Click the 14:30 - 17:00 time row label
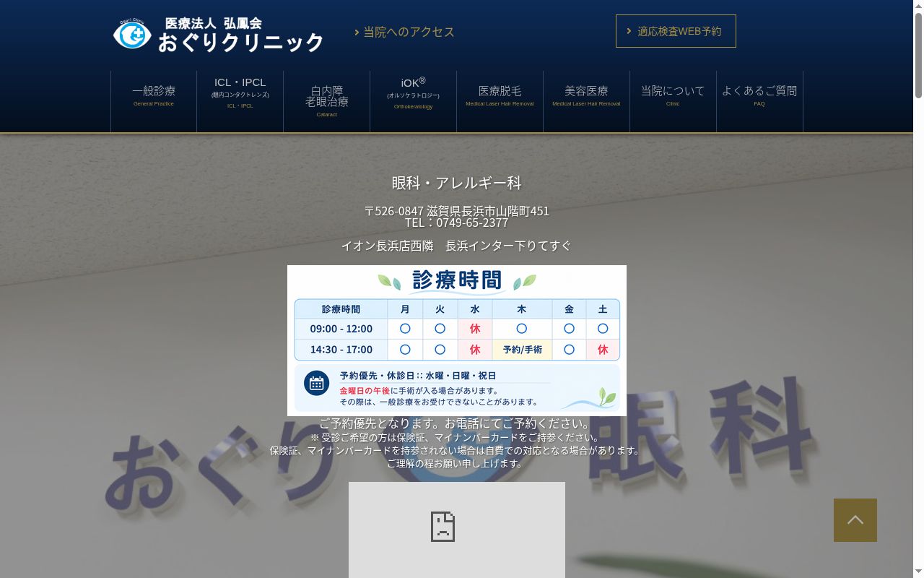 point(341,350)
